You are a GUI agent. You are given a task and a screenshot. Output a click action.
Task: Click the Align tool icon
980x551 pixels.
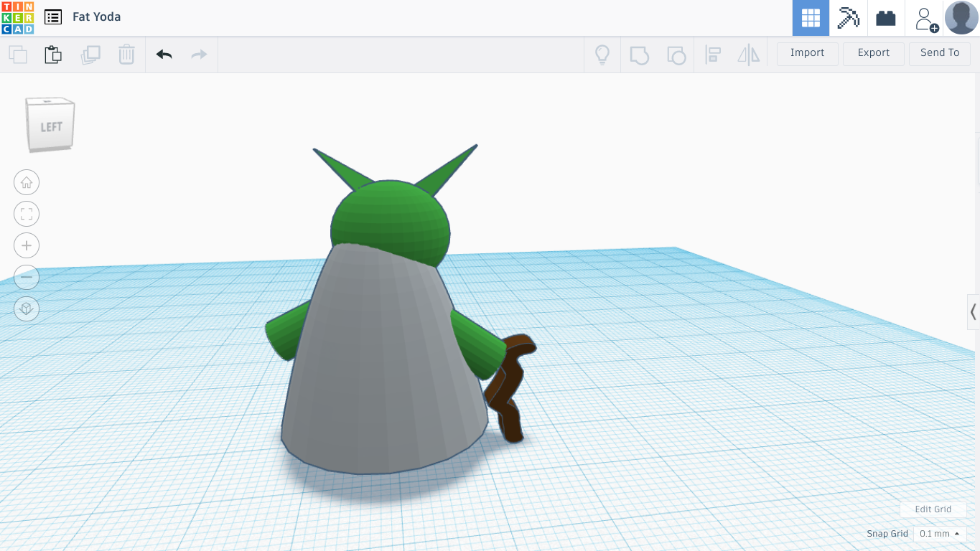(x=713, y=55)
